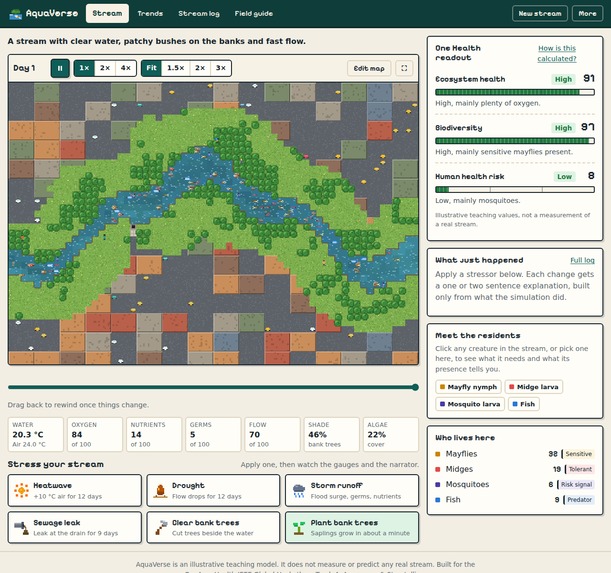The height and width of the screenshot is (573, 611).
Task: Click the Fish Predator badge
Action: tap(579, 500)
